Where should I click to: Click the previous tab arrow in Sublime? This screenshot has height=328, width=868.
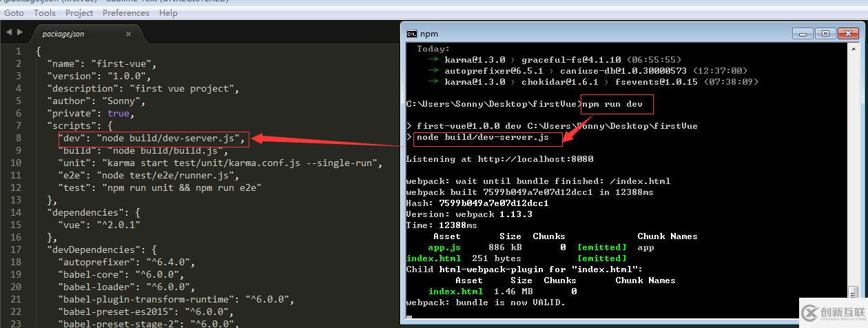(9, 32)
